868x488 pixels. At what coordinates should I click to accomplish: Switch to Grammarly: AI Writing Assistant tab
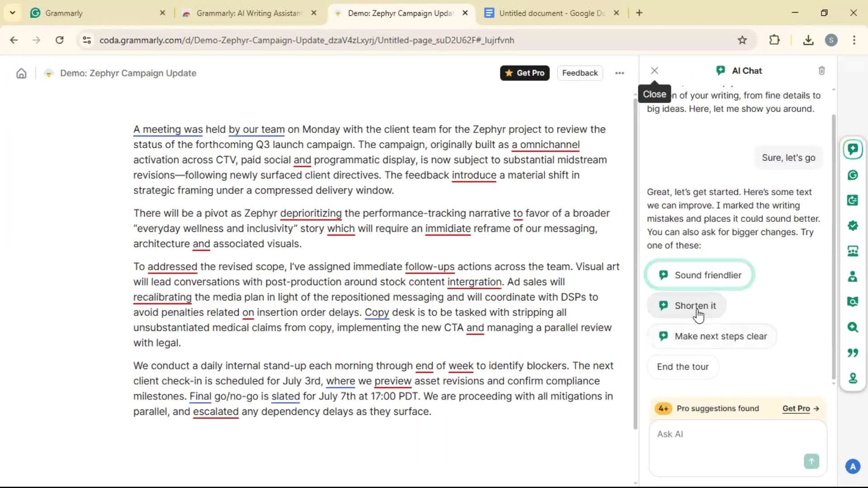point(249,13)
